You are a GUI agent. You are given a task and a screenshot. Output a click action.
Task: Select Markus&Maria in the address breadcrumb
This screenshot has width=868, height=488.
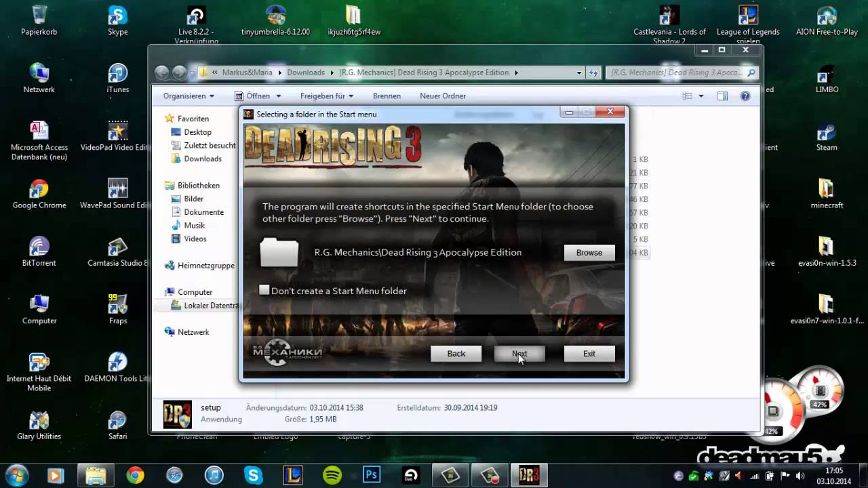click(x=247, y=73)
